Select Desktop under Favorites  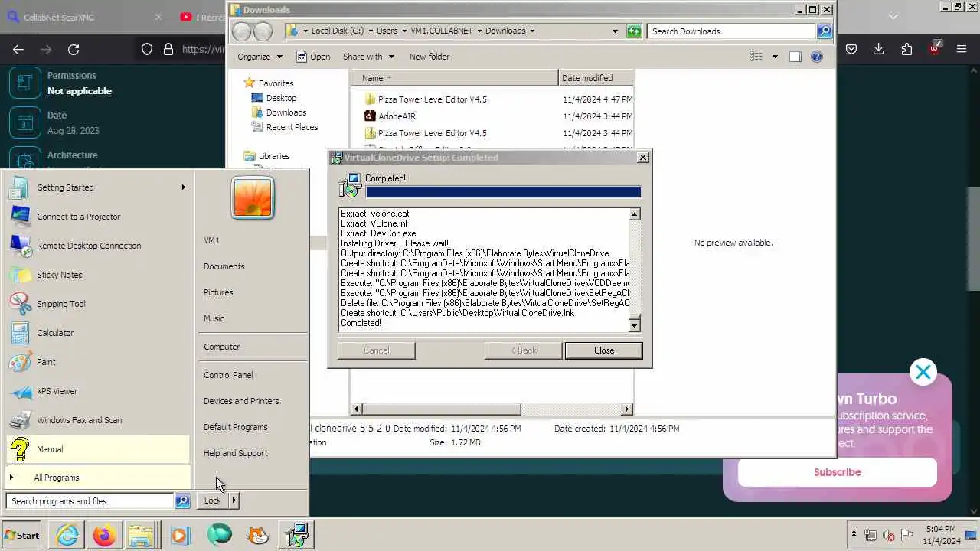point(281,98)
